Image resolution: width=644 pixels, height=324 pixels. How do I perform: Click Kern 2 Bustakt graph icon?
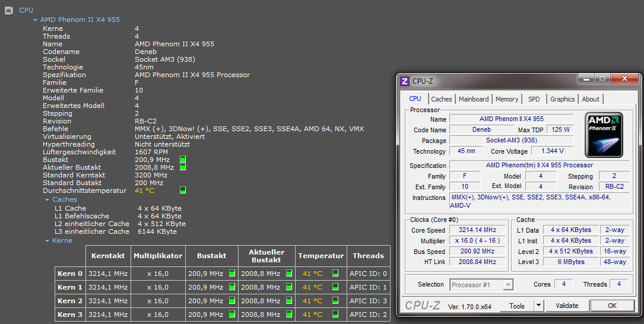(x=232, y=301)
